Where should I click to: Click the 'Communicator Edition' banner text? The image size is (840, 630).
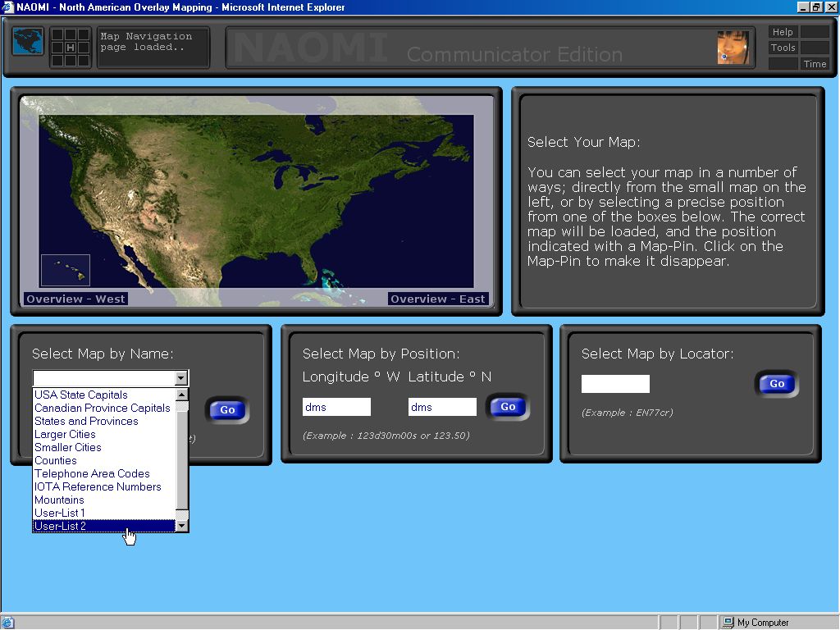[x=514, y=54]
